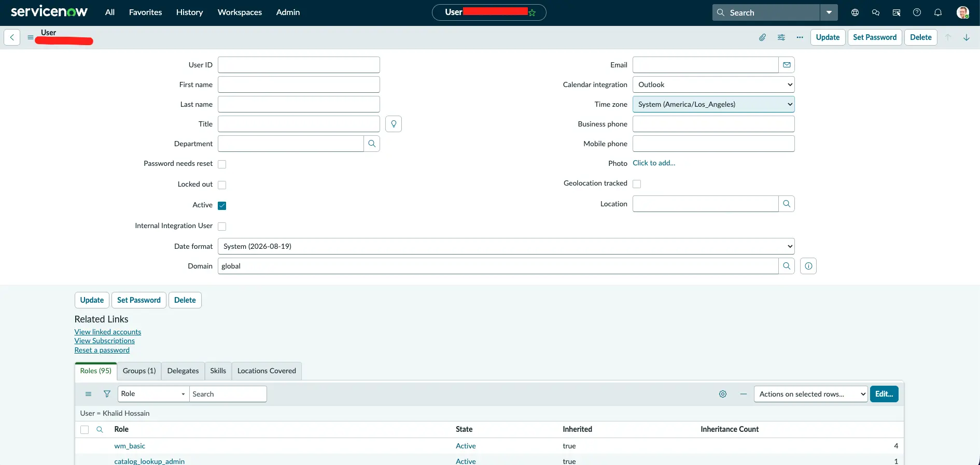This screenshot has height=465, width=980.
Task: Open Date format dropdown
Action: (506, 246)
